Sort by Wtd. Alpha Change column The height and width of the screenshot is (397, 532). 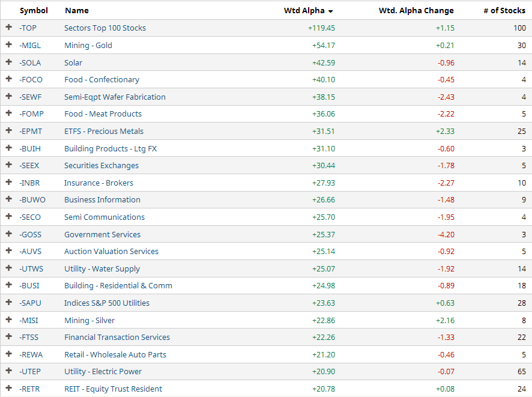416,11
